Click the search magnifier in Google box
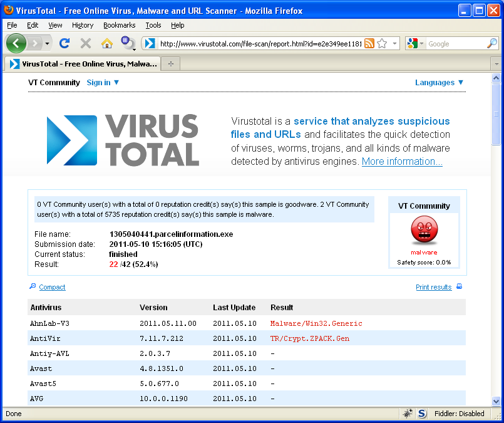The image size is (504, 423). click(492, 43)
